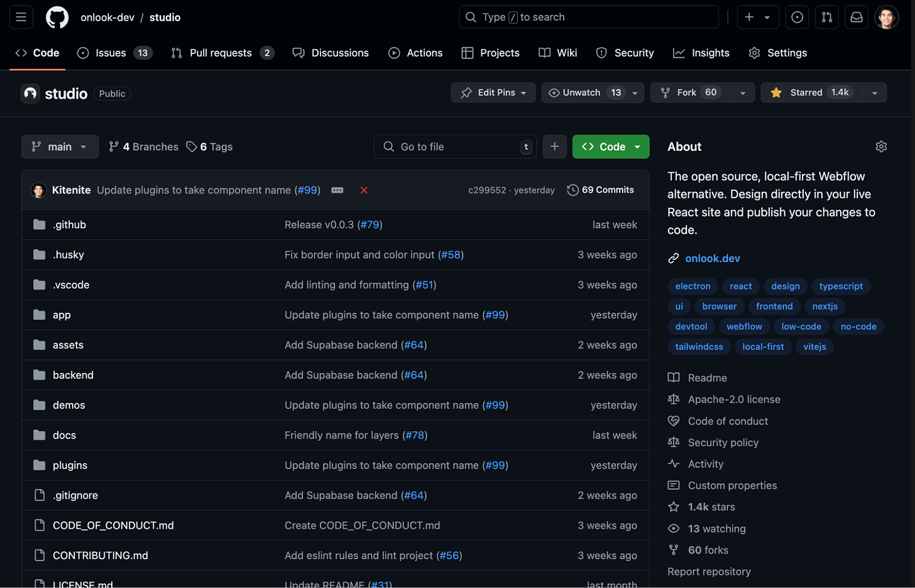Viewport: 915px width, 588px height.
Task: Open the Activity link in sidebar
Action: pyautogui.click(x=705, y=464)
